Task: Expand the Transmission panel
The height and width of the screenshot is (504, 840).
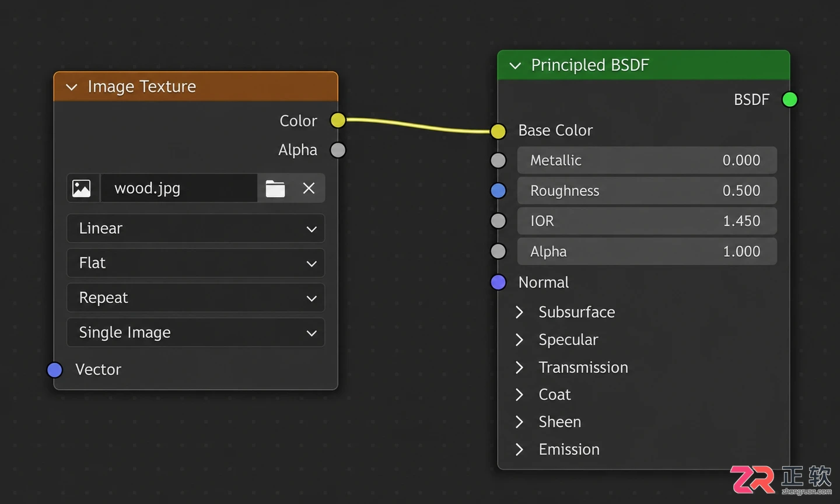Action: click(x=519, y=367)
